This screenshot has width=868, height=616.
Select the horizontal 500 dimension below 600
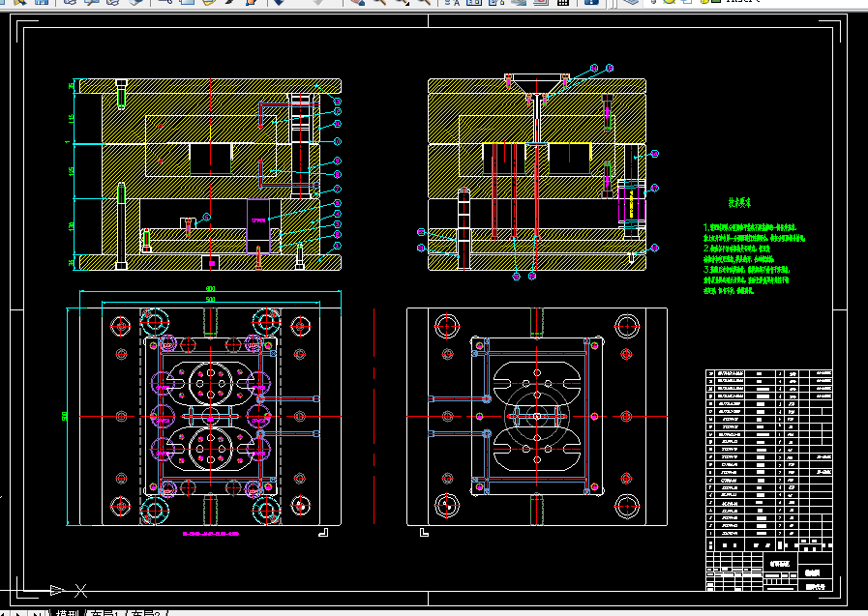pos(210,299)
